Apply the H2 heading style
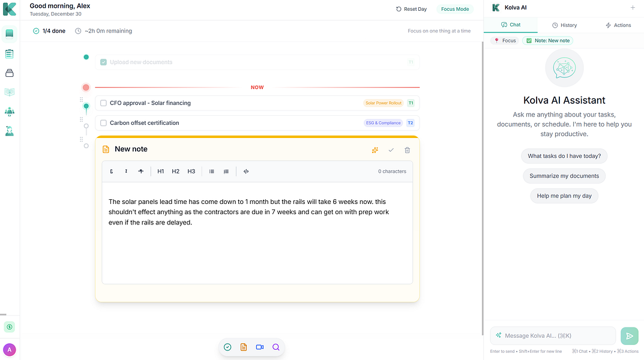The width and height of the screenshot is (644, 360). (175, 172)
